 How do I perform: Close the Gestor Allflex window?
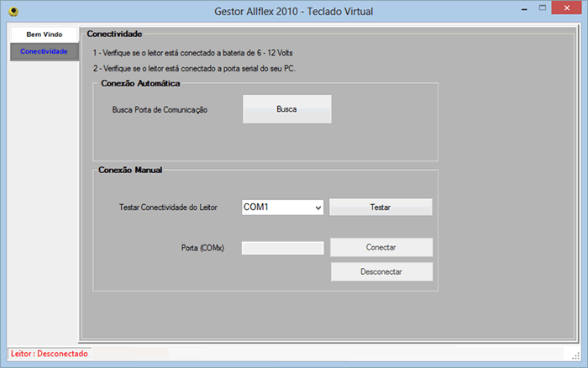567,8
